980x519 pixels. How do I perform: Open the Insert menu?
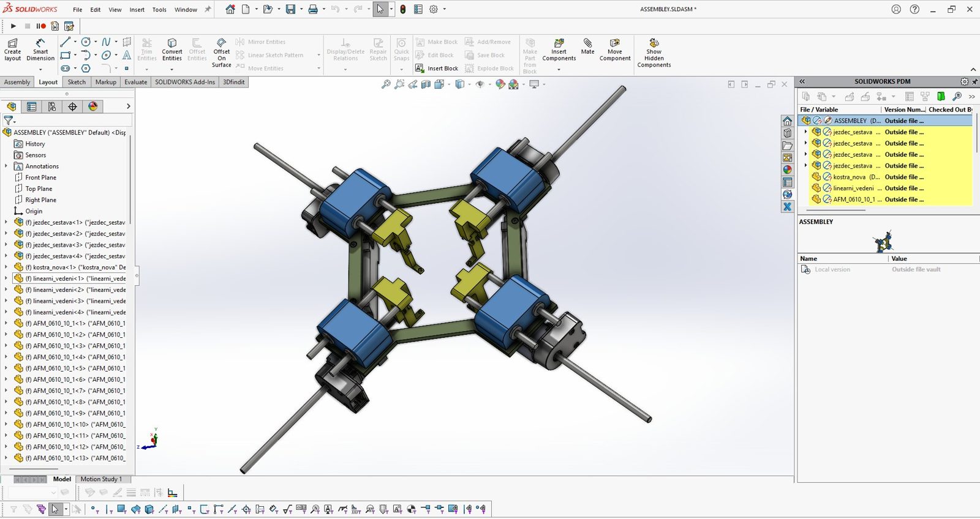click(137, 10)
